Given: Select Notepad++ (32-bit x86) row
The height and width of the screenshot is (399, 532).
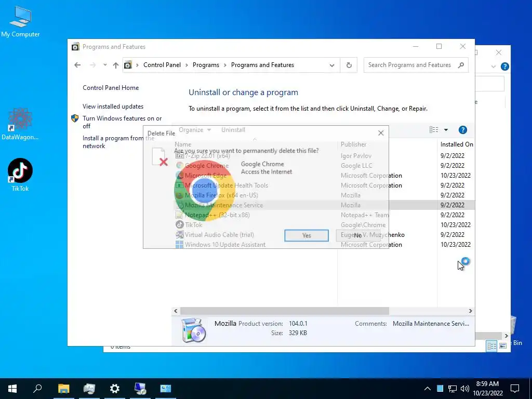Looking at the screenshot, I should (x=324, y=215).
